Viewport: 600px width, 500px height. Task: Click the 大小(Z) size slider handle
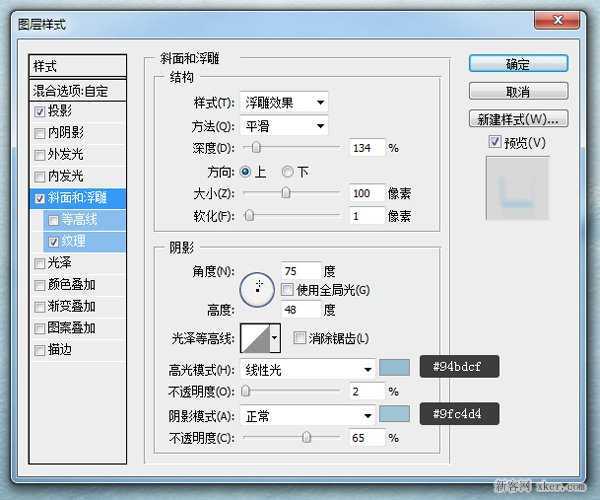pos(285,193)
